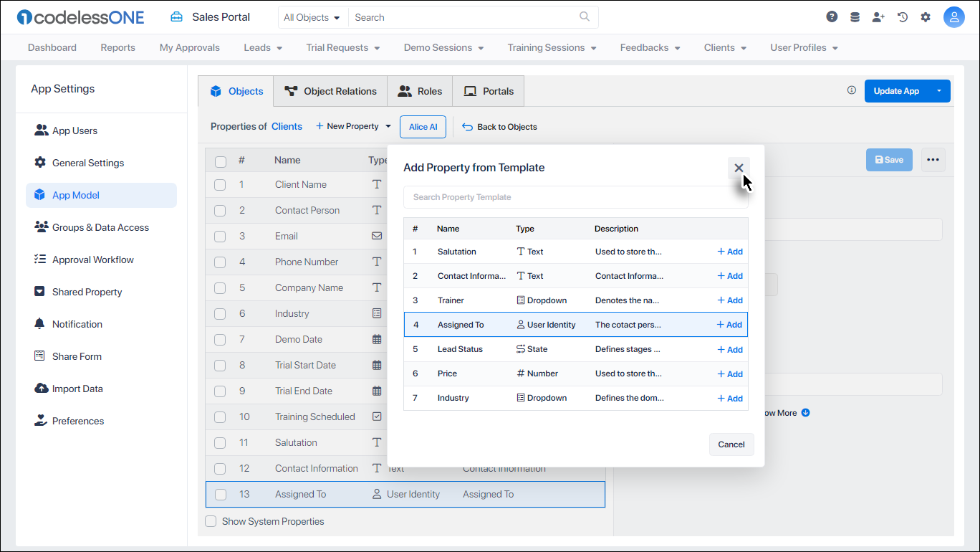
Task: Tick the checkbox for Client Name row
Action: tap(220, 185)
